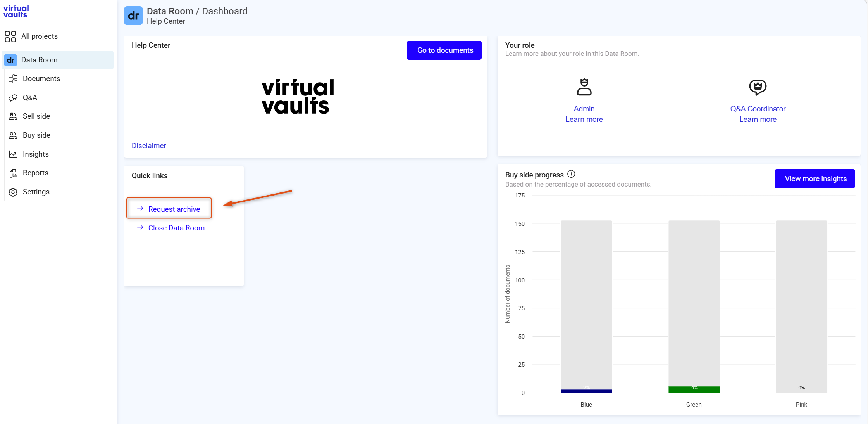Open the Q&A section
868x424 pixels.
30,98
